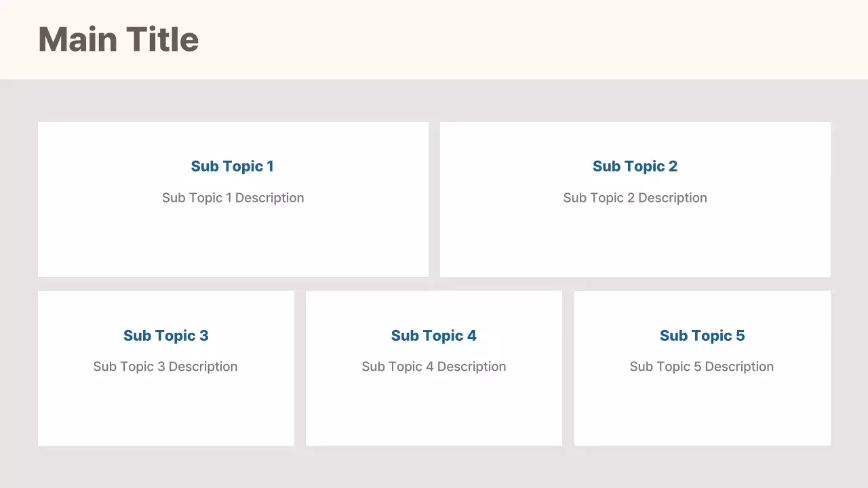Click blank area of Sub Topic 5 card
Viewport: 868px width, 488px height.
pyautogui.click(x=702, y=412)
